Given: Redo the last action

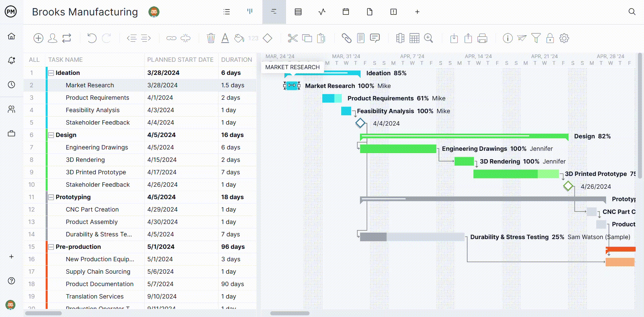Looking at the screenshot, I should (x=106, y=38).
